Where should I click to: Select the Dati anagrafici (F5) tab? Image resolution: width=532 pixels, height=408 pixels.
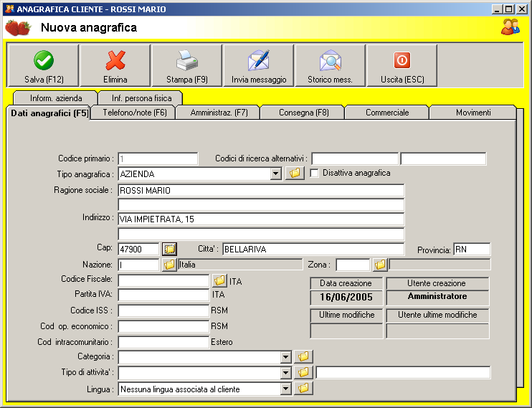(x=49, y=113)
